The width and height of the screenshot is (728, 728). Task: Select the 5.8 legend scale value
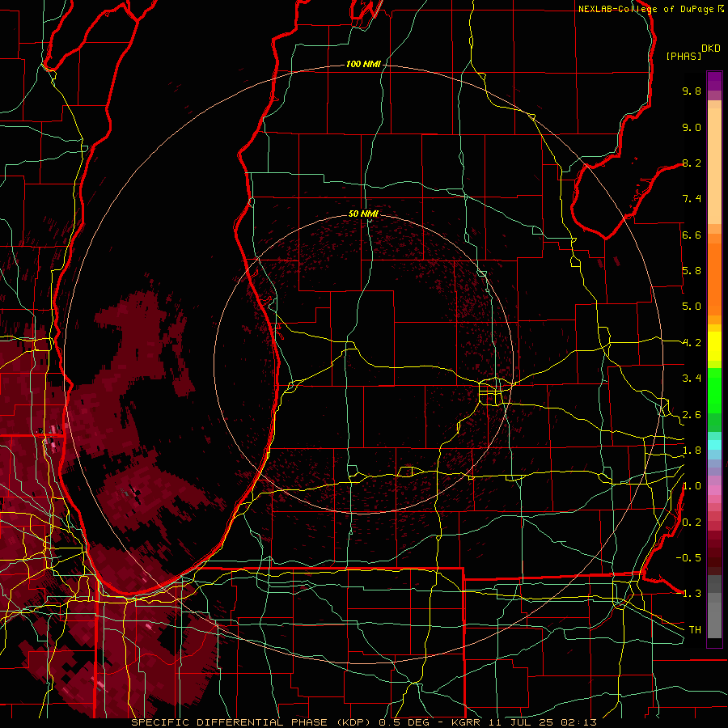tap(692, 271)
